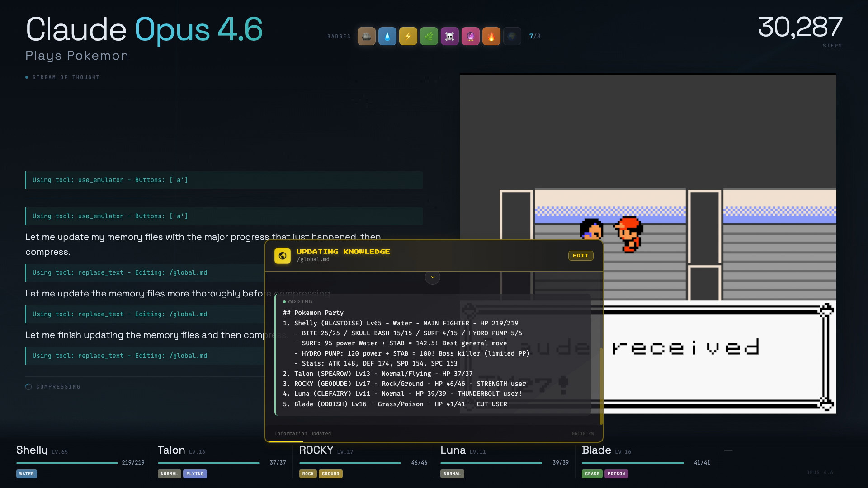Select the Talon Lv.13 party card
The image size is (868, 488).
[222, 460]
